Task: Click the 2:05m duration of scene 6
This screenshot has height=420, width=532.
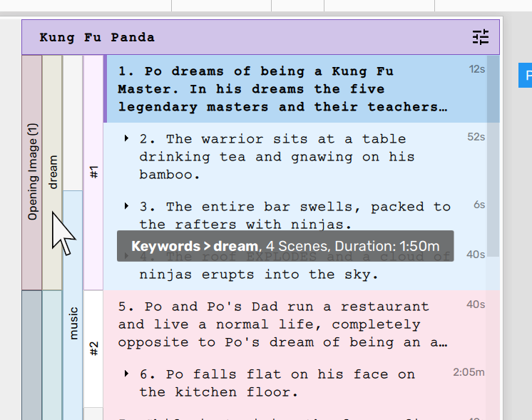Action: tap(469, 372)
